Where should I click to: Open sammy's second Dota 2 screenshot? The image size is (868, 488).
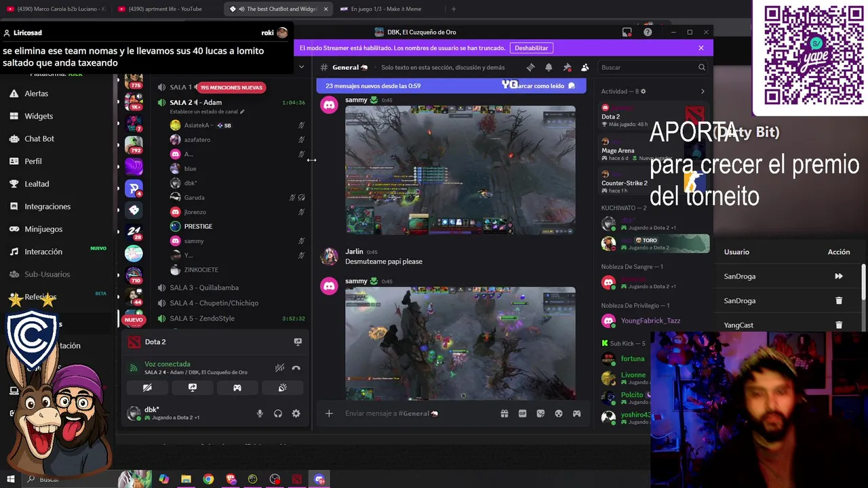tap(460, 344)
